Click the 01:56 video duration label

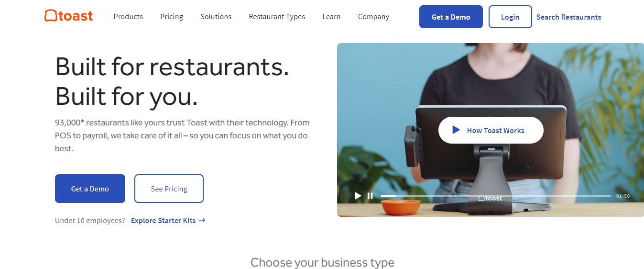tap(623, 196)
